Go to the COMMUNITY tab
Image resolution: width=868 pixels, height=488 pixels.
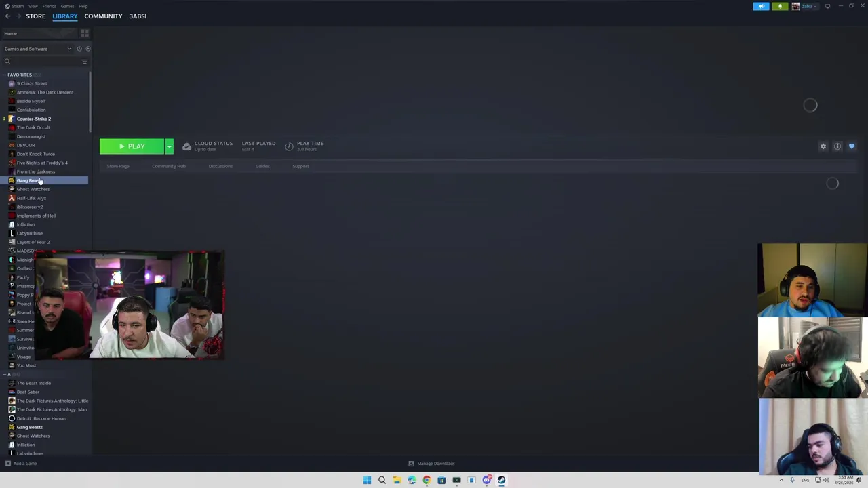(103, 16)
